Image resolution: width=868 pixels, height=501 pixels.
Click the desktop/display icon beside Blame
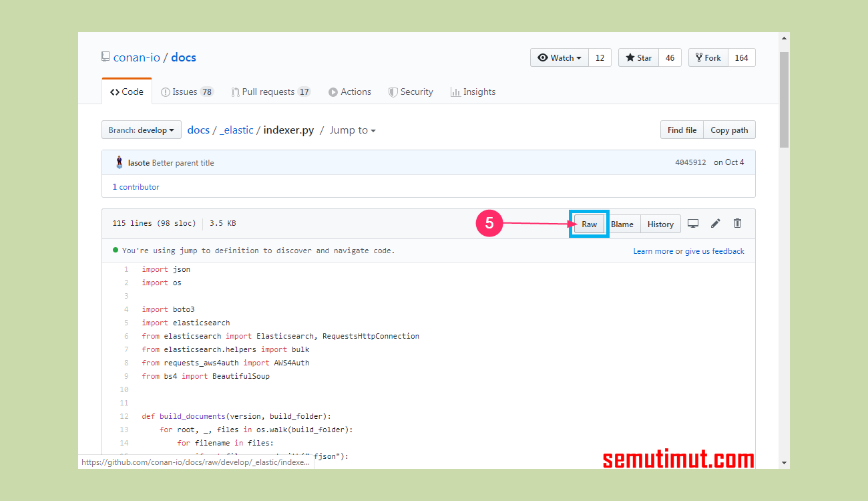(x=693, y=224)
